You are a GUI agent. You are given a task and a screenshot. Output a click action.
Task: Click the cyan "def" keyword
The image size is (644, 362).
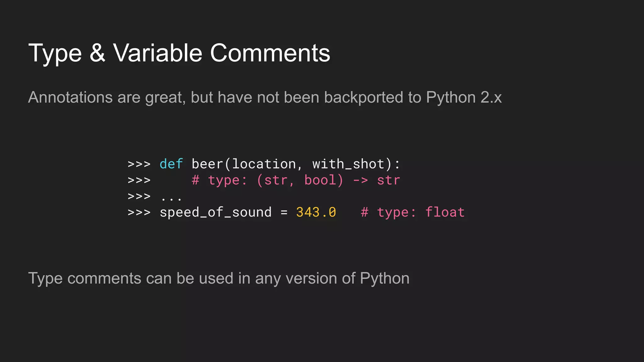171,164
